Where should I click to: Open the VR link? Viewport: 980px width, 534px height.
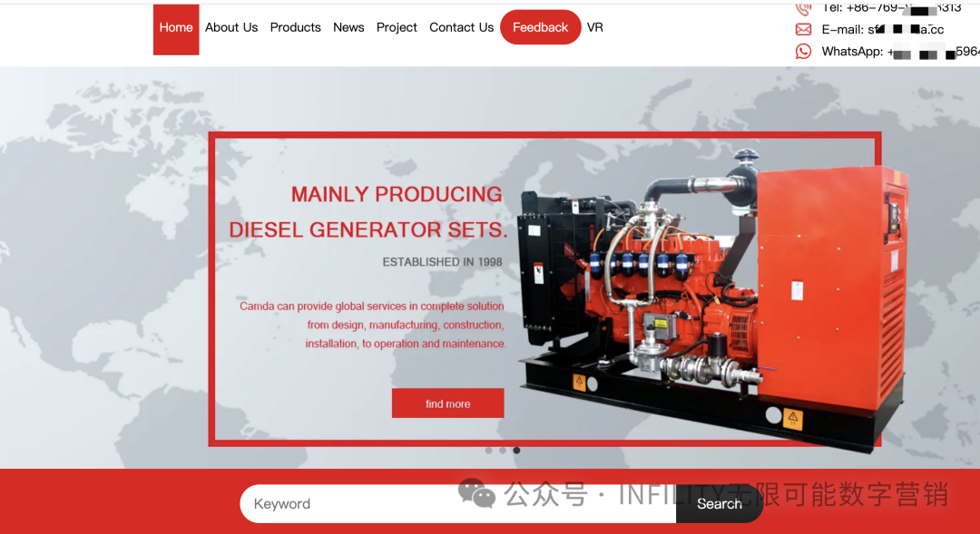click(x=595, y=27)
